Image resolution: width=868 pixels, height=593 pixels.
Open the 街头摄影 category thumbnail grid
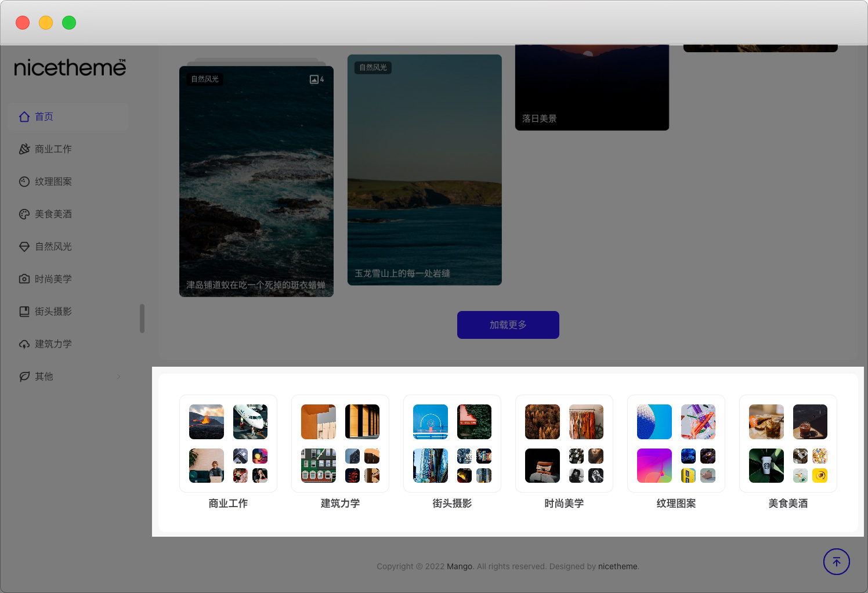coord(452,444)
